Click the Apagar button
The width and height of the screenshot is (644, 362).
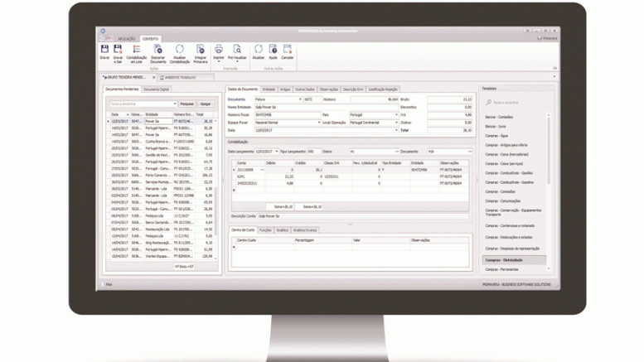point(206,104)
